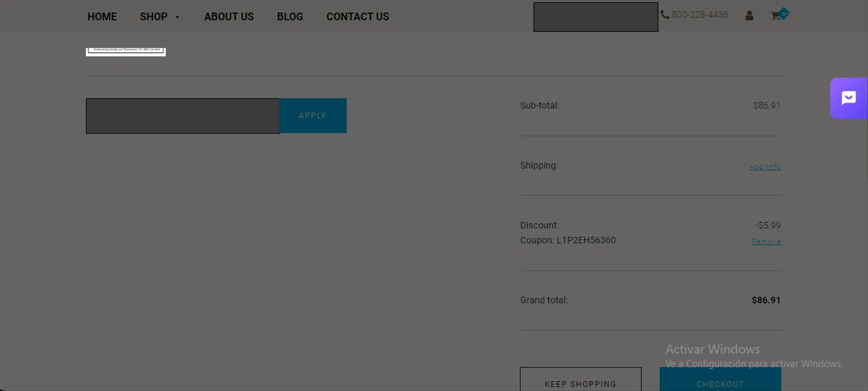Image resolution: width=868 pixels, height=391 pixels.
Task: Remove the applied coupon
Action: pyautogui.click(x=766, y=242)
